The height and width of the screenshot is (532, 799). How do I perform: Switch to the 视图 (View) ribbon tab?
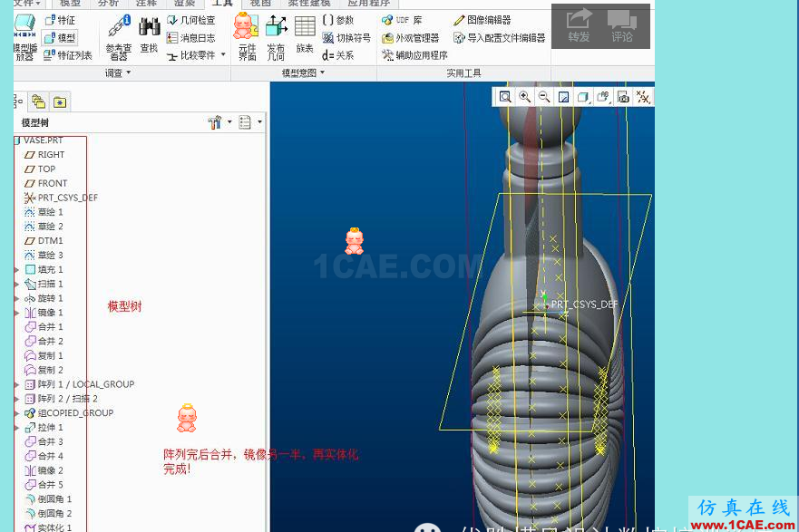(x=260, y=3)
